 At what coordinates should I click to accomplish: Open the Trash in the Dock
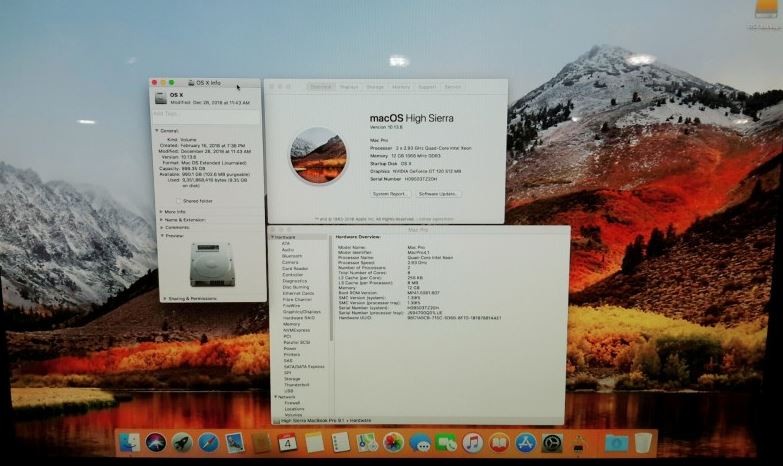(643, 443)
